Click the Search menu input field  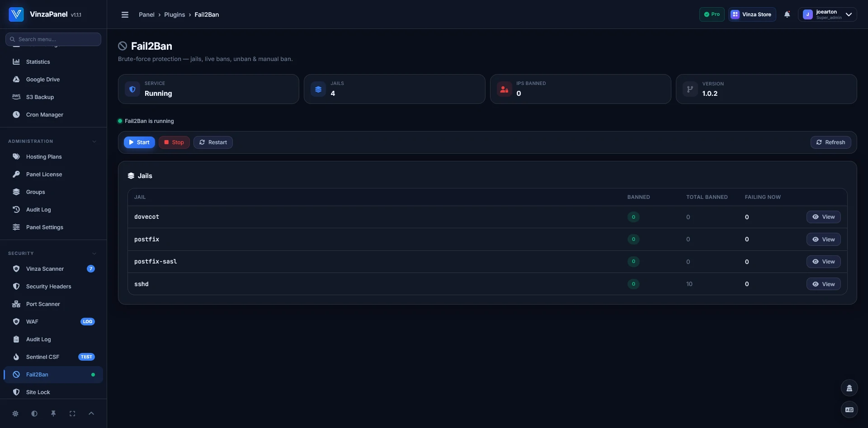click(x=53, y=39)
